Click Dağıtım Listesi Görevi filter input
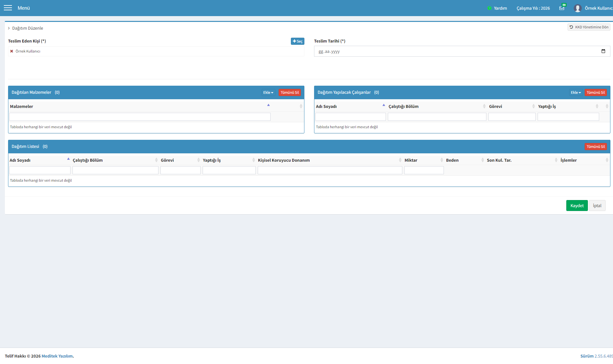Screen dimensions: 613x364 click(180, 170)
